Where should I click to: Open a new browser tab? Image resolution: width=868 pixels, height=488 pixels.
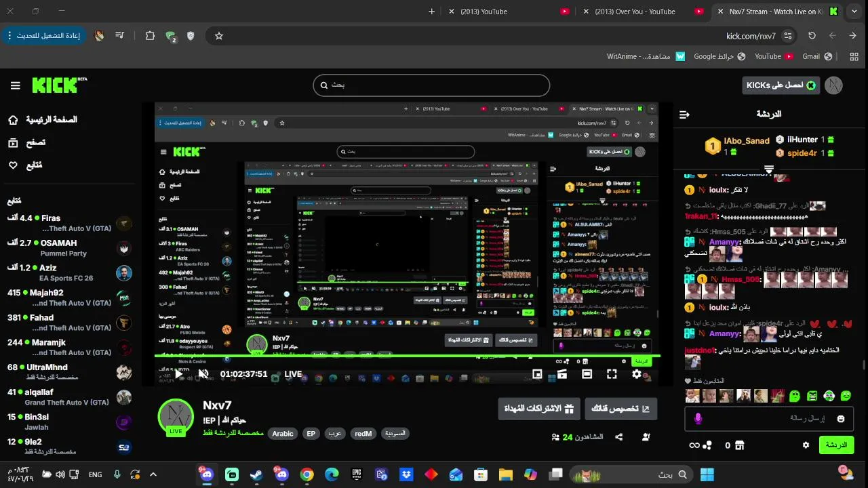pos(431,12)
